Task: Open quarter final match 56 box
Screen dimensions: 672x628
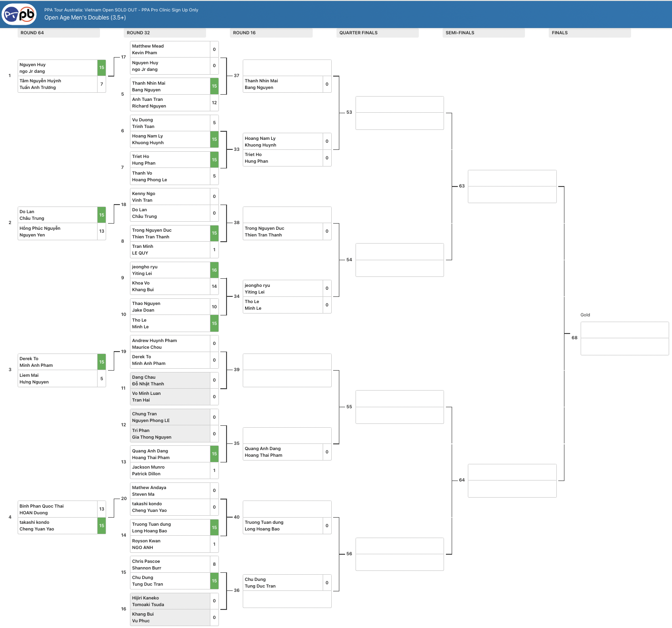Action: pyautogui.click(x=400, y=554)
